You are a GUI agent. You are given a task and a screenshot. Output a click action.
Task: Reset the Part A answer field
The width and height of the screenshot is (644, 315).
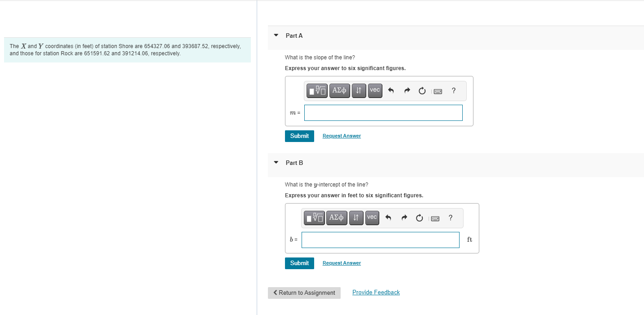422,91
